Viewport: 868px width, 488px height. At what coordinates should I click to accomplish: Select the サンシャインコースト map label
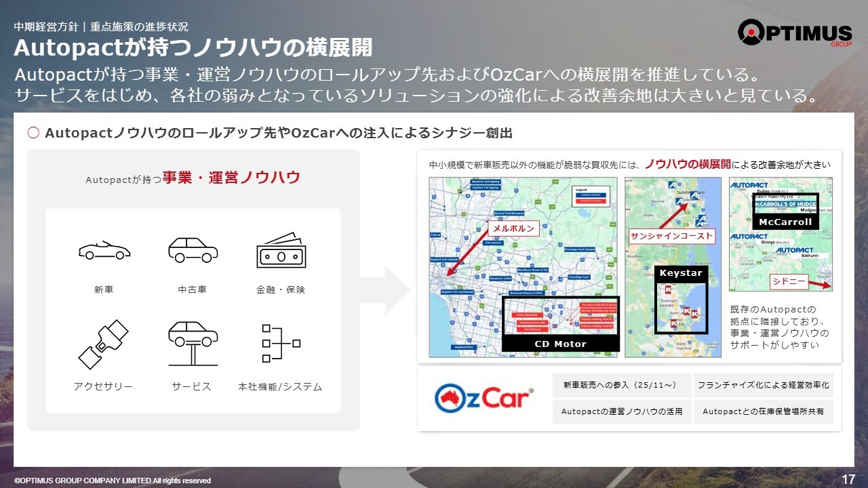coord(671,236)
